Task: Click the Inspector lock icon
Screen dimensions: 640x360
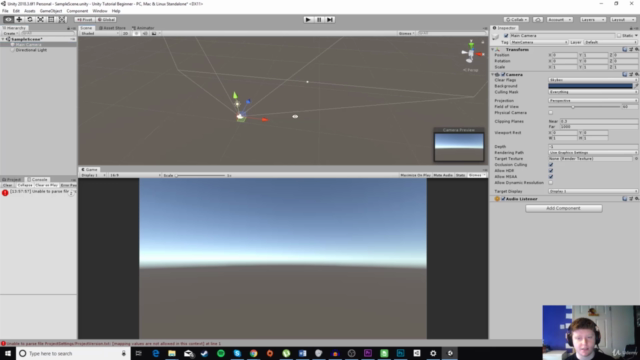Action: pos(631,28)
